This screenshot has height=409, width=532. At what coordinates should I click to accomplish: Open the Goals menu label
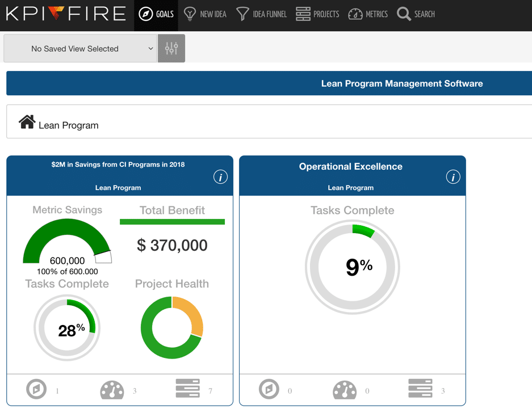pos(165,14)
